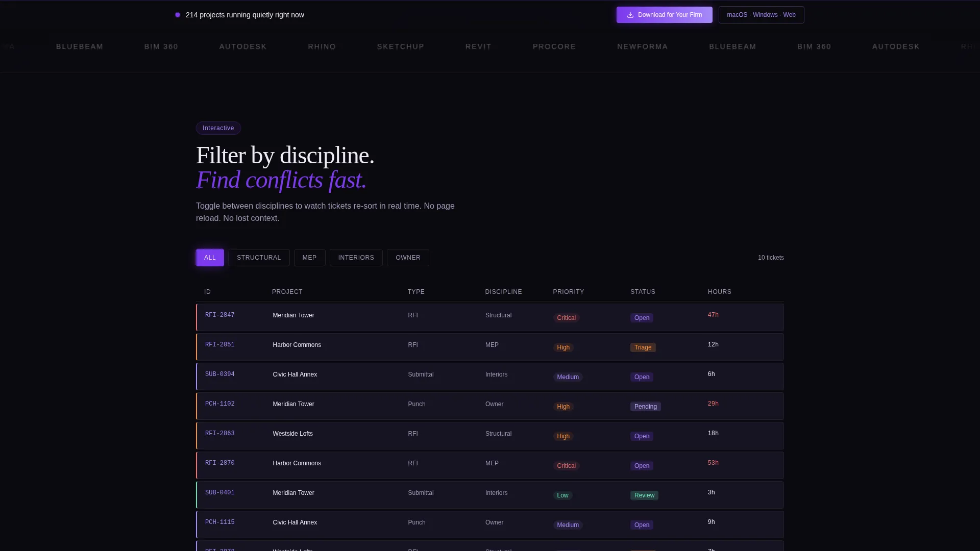Click the TYPE column header
This screenshot has height=551, width=980.
pyautogui.click(x=416, y=292)
